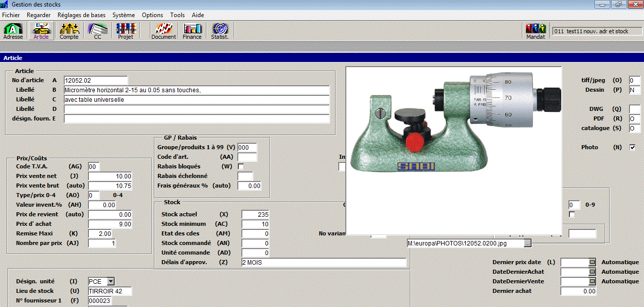
Task: Toggle the Rabais bloqués checkbox
Action: [x=241, y=166]
